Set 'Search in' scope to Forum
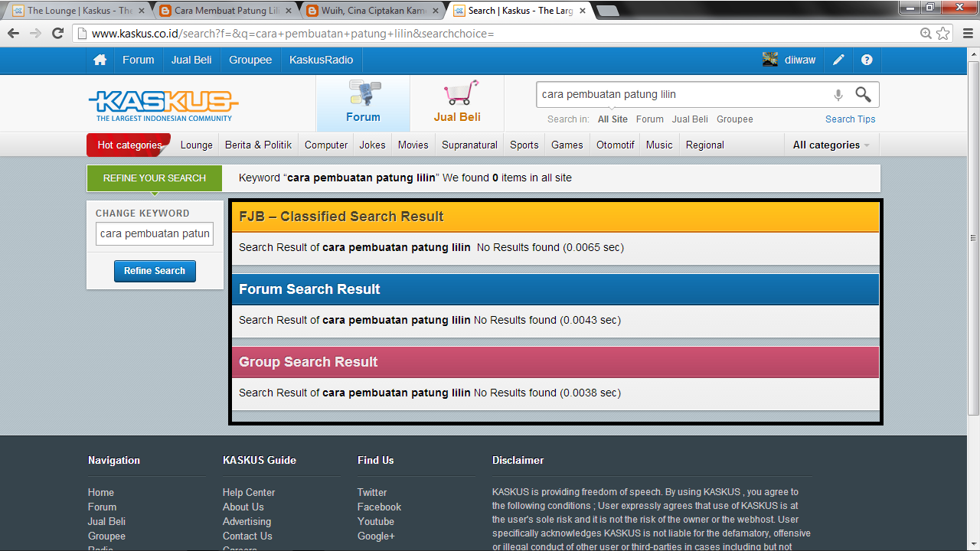This screenshot has width=980, height=551. point(650,119)
